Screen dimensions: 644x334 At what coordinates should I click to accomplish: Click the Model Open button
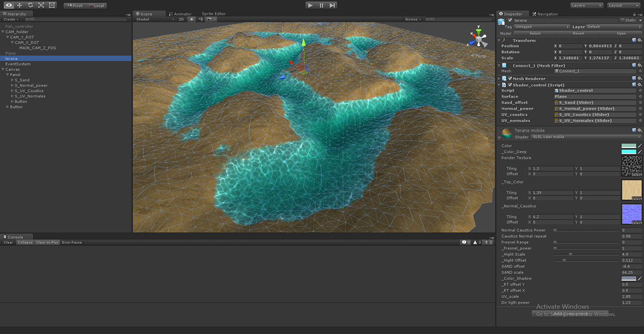(x=621, y=33)
